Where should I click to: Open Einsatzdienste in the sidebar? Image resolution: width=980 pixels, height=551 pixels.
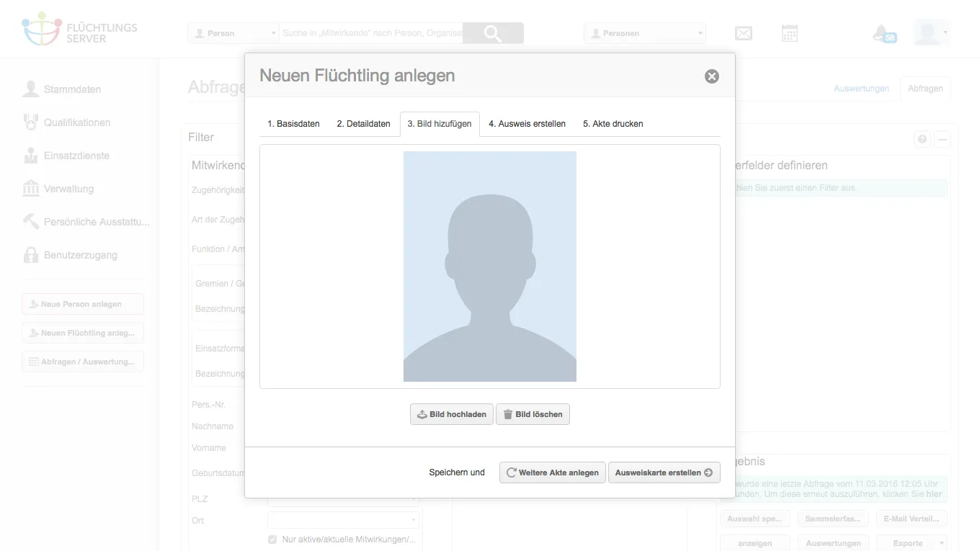(x=67, y=156)
